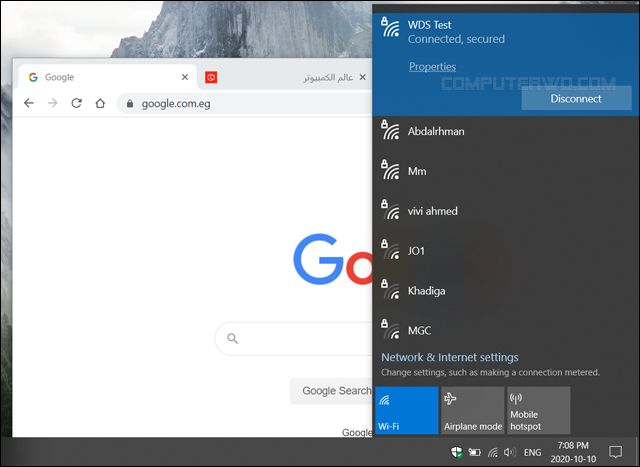Click the Khadiga signal icon
Viewport: 640px width, 467px height.
coord(390,290)
